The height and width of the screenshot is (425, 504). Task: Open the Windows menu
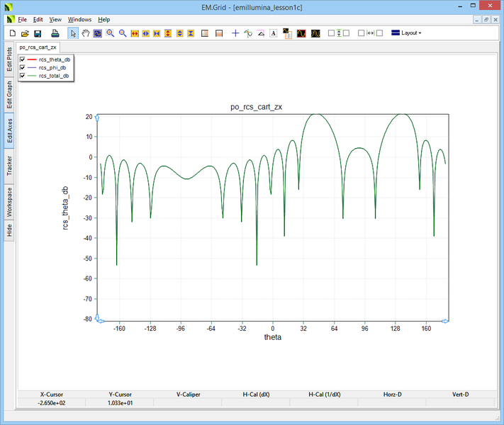click(x=79, y=20)
